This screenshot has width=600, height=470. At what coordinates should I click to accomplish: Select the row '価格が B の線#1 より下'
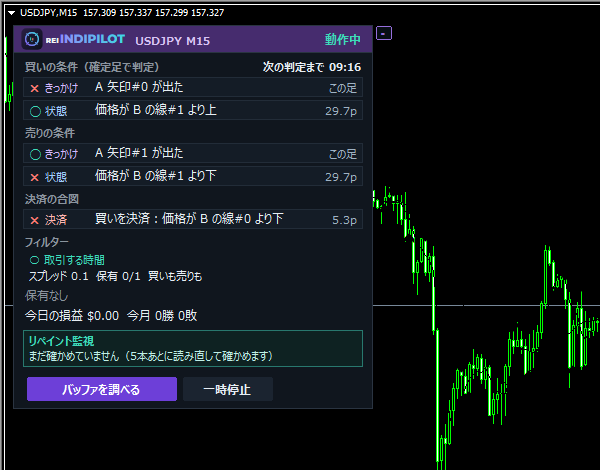coord(193,176)
